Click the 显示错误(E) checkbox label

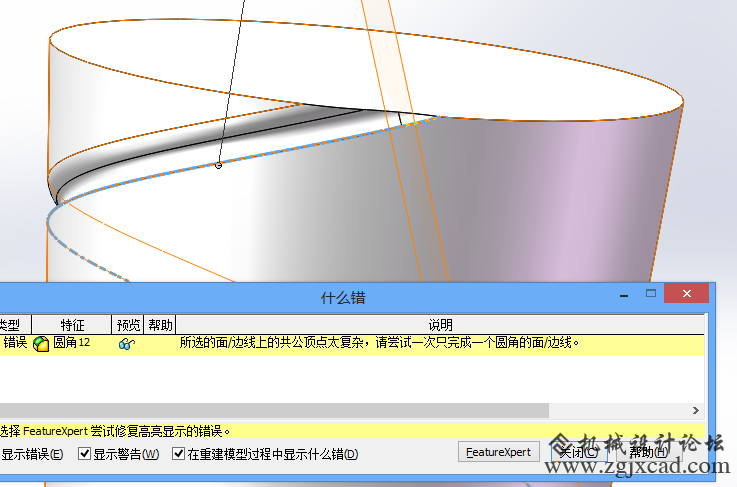tap(32, 454)
